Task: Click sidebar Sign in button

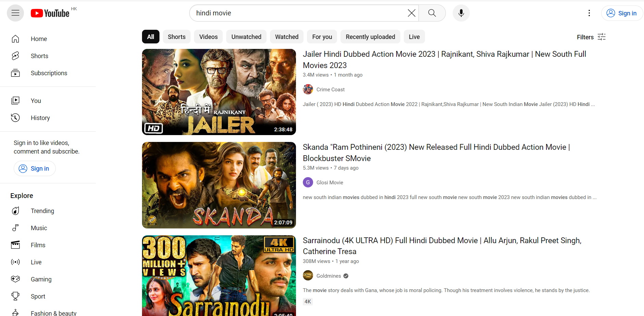Action: click(35, 169)
